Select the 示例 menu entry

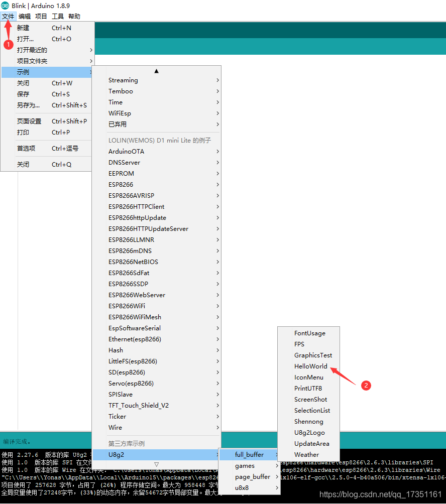(x=48, y=72)
